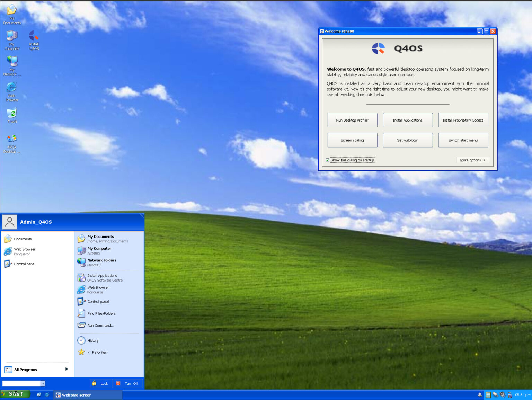Click the Switch start menu button

tap(463, 140)
